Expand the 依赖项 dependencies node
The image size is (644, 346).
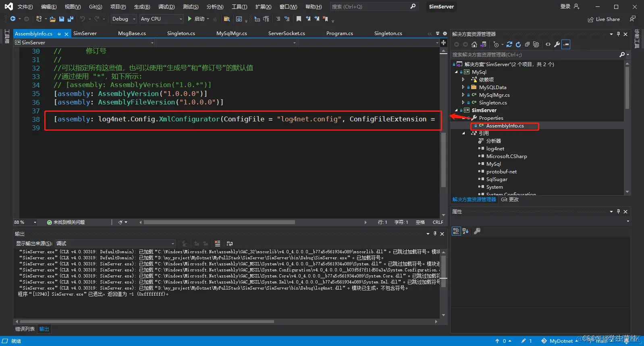coord(463,80)
